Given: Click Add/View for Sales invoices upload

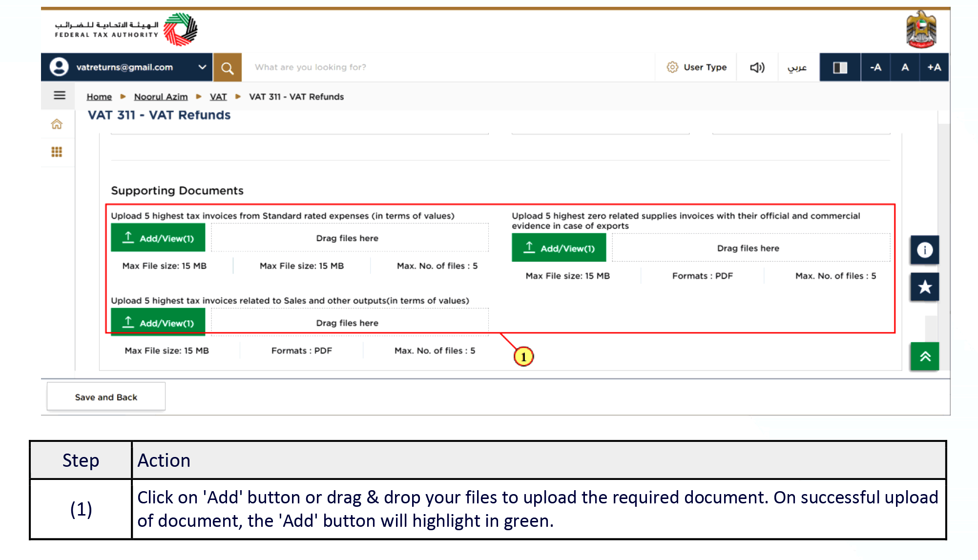Looking at the screenshot, I should click(x=158, y=322).
